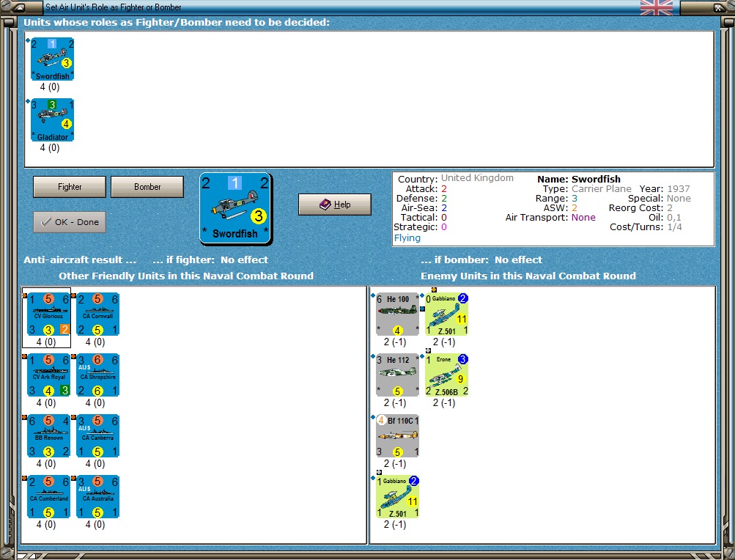Select the CV Ark Royal carrier unit
This screenshot has width=735, height=560.
48,375
